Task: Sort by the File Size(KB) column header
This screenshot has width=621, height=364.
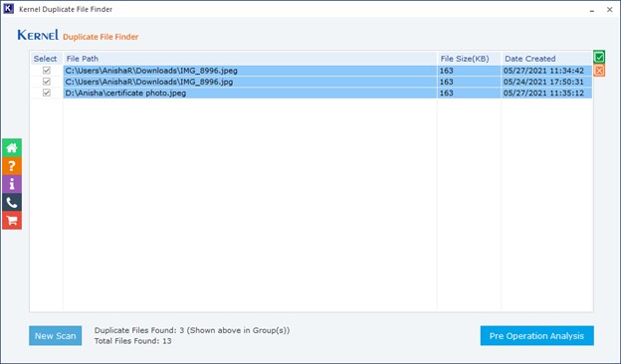Action: coord(470,59)
